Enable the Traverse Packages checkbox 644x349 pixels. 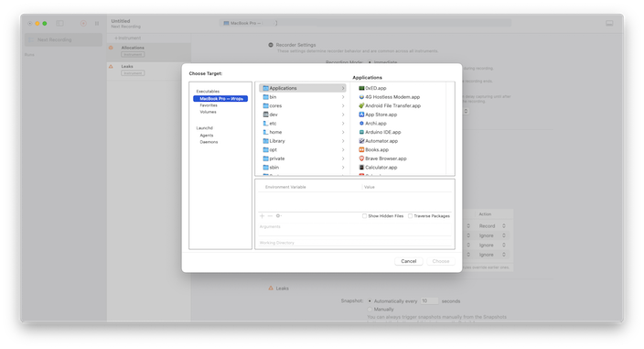[411, 216]
